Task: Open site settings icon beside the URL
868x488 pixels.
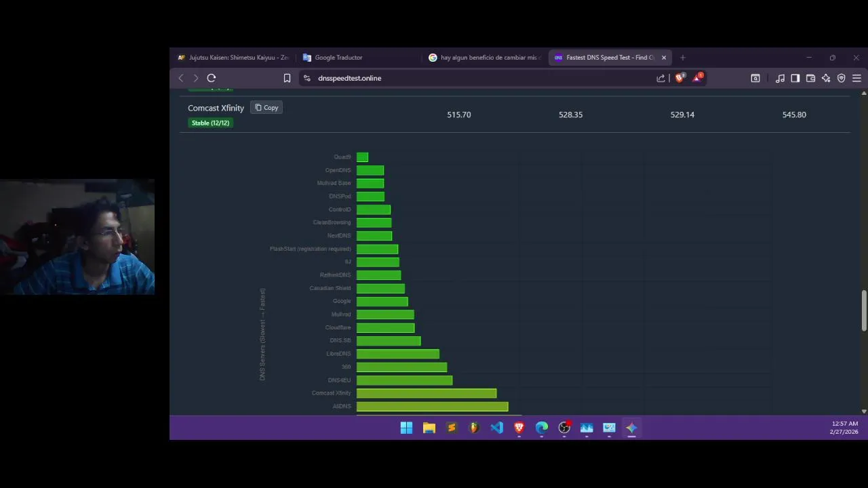Action: 307,78
